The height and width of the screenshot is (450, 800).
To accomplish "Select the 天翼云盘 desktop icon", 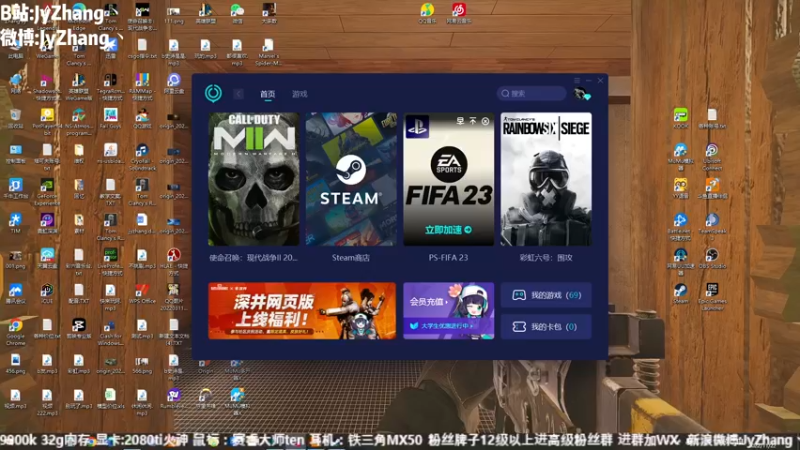I will (x=47, y=259).
